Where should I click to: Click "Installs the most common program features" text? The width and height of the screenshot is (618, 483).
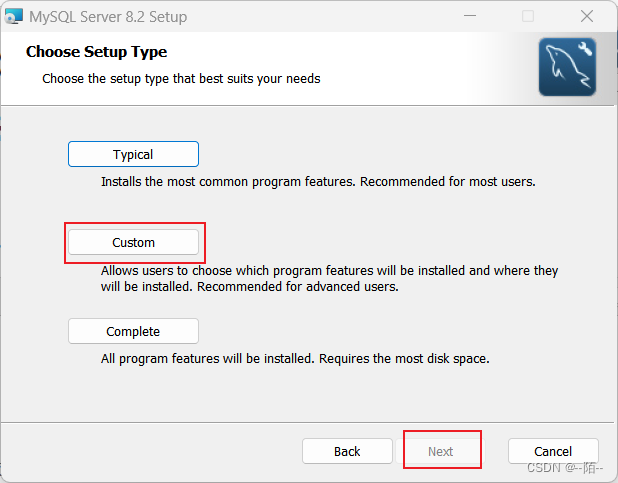click(228, 182)
